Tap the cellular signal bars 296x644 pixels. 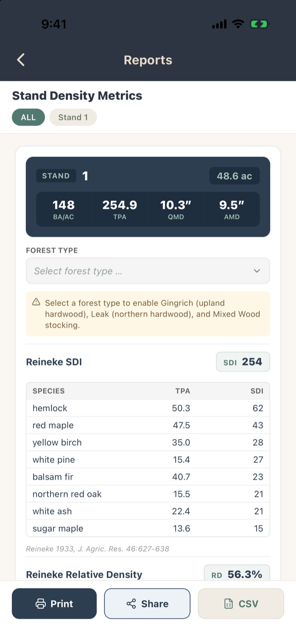[x=219, y=24]
